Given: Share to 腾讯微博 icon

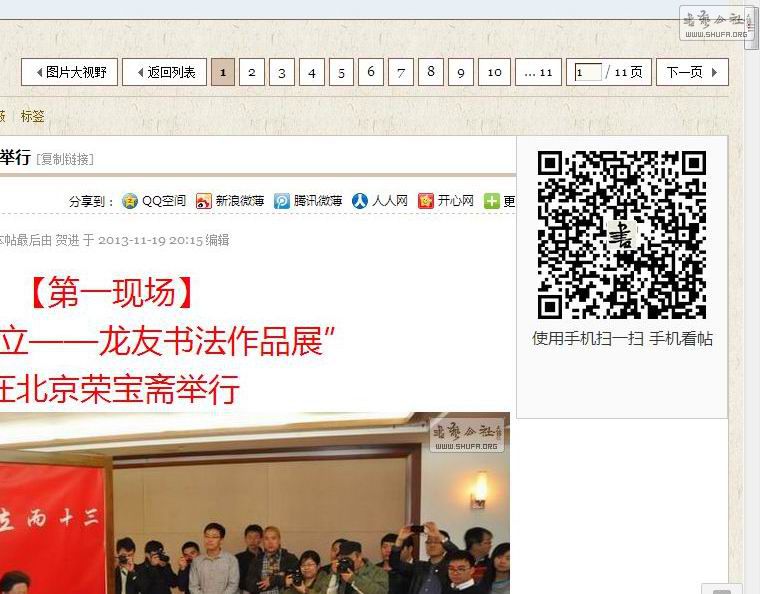Looking at the screenshot, I should 282,201.
